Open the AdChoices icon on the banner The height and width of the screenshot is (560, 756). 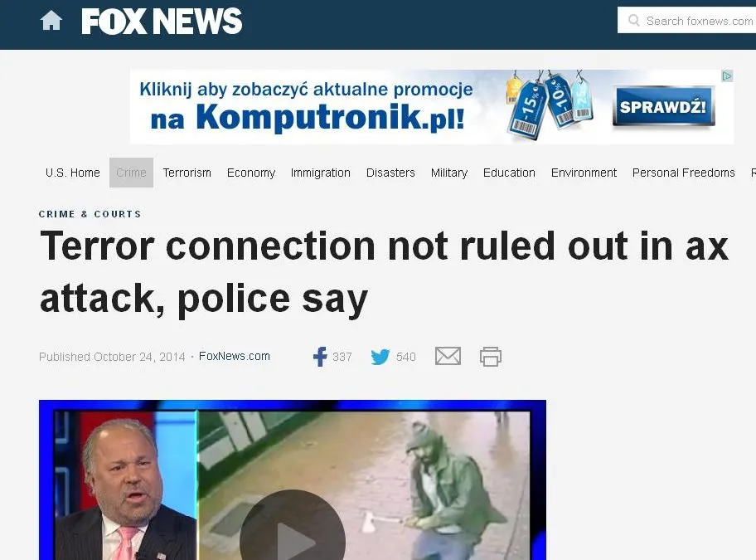[x=727, y=75]
